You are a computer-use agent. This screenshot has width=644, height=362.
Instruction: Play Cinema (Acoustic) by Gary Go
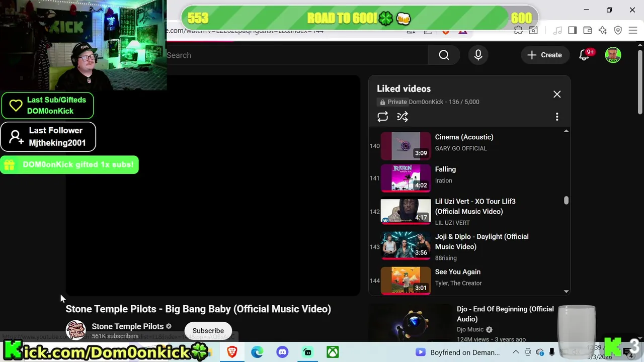(465, 145)
